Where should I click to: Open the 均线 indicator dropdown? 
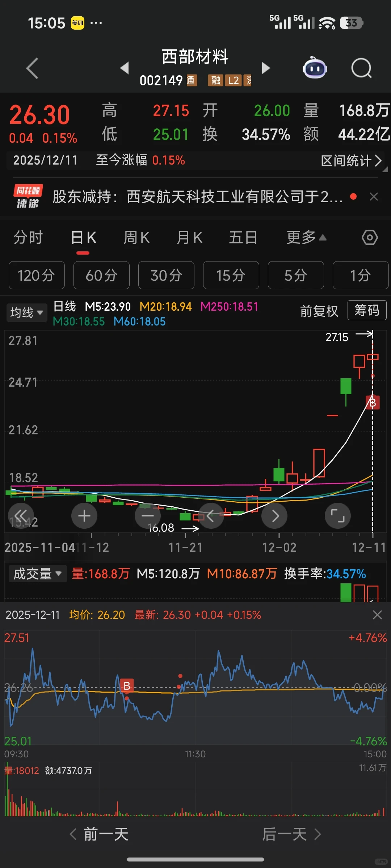pyautogui.click(x=27, y=312)
